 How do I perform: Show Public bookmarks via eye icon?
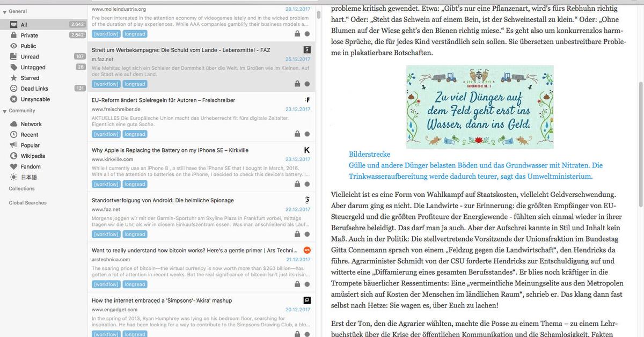(x=14, y=46)
